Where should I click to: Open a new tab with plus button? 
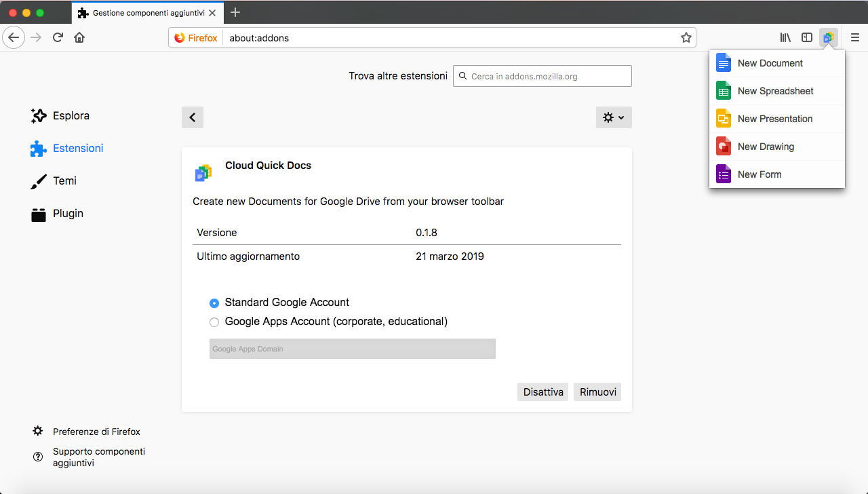[235, 12]
